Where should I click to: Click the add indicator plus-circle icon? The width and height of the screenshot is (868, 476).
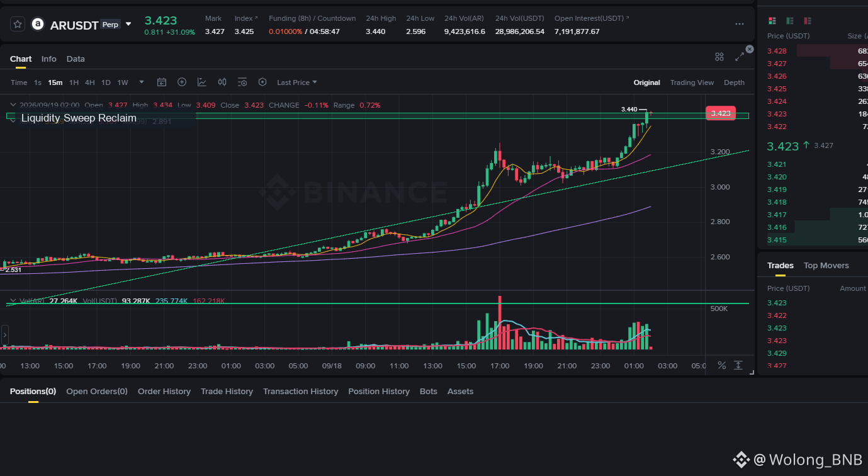coord(182,82)
